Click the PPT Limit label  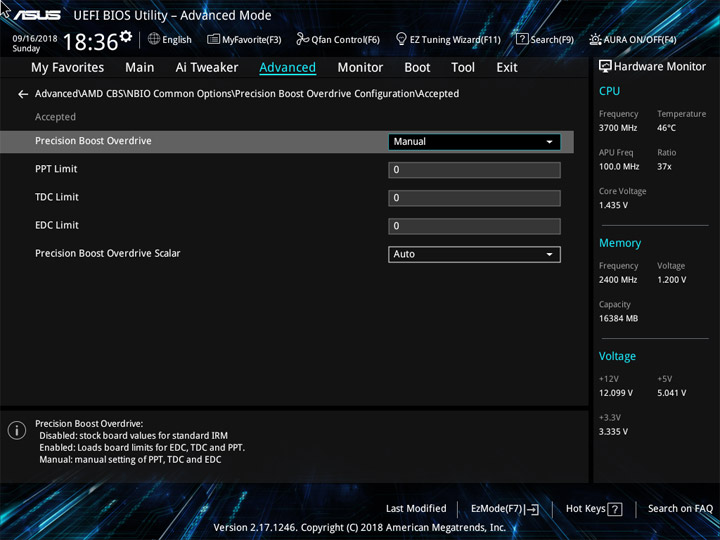(56, 169)
